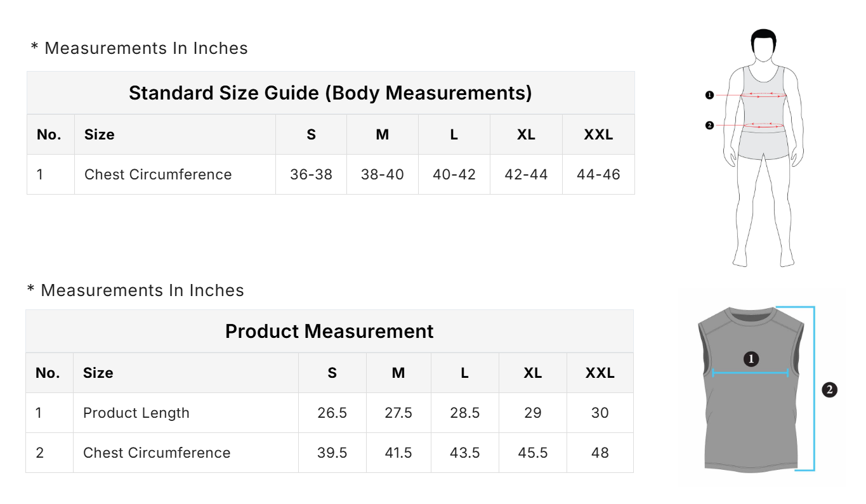The width and height of the screenshot is (866, 504).
Task: Click the head of the body figure
Action: pyautogui.click(x=763, y=46)
